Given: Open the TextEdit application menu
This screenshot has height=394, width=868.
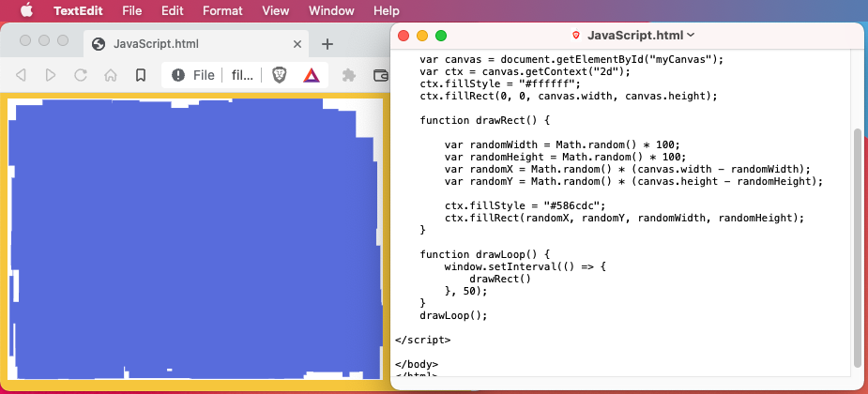Looking at the screenshot, I should coord(80,10).
